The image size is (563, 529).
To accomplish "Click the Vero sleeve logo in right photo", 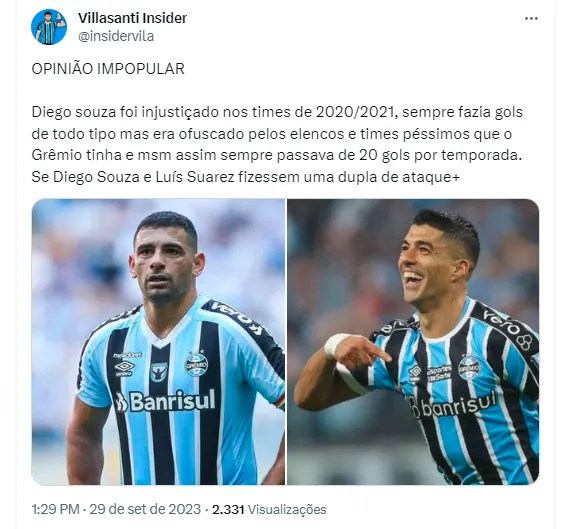I will pos(509,328).
